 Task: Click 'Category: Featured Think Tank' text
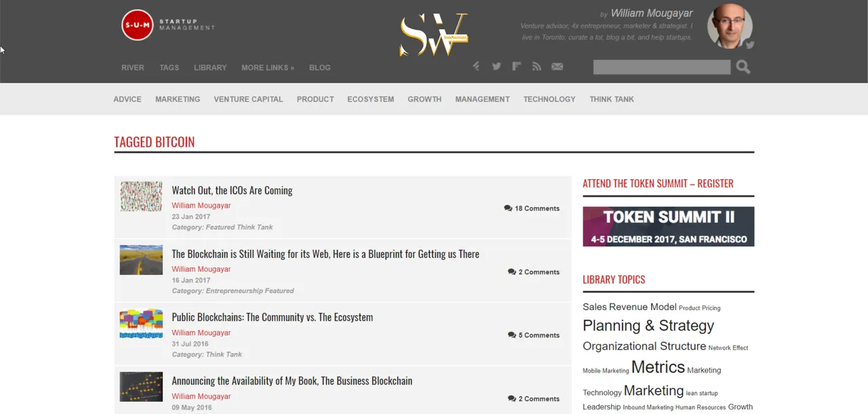coord(222,227)
